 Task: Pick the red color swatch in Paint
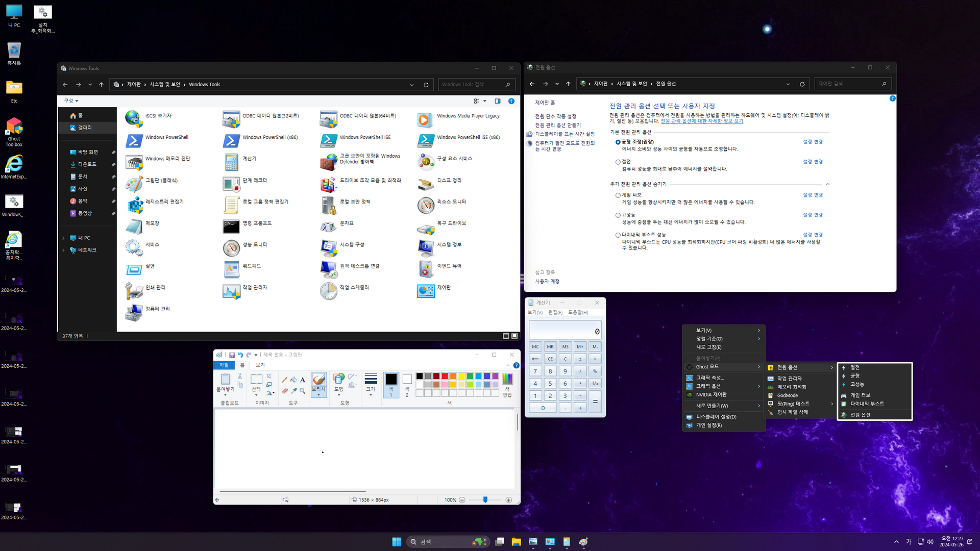click(445, 377)
